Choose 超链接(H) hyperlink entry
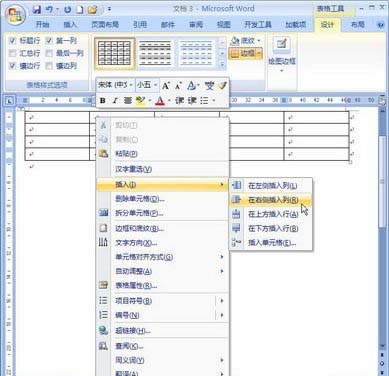The height and width of the screenshot is (376, 389). tap(133, 330)
